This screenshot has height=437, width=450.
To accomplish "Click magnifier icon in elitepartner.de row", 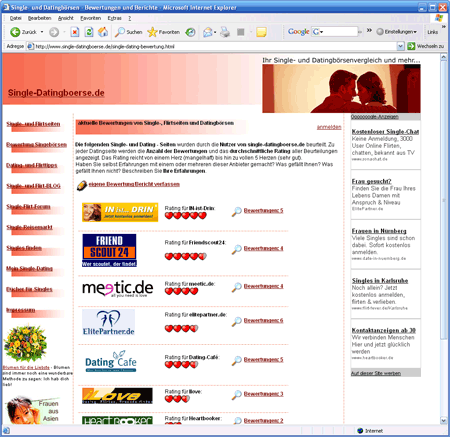I will 236,321.
